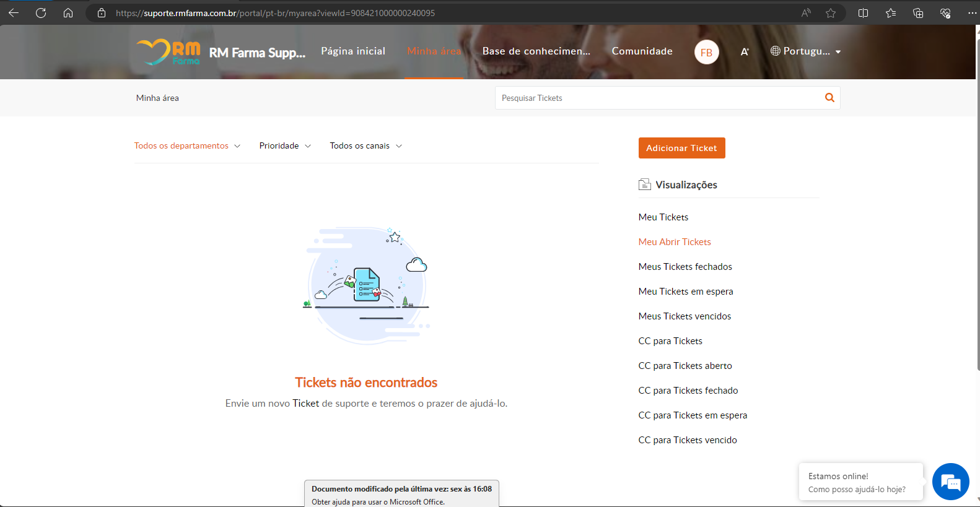The height and width of the screenshot is (507, 980).
Task: Refresh the page with reload icon
Action: click(x=41, y=13)
